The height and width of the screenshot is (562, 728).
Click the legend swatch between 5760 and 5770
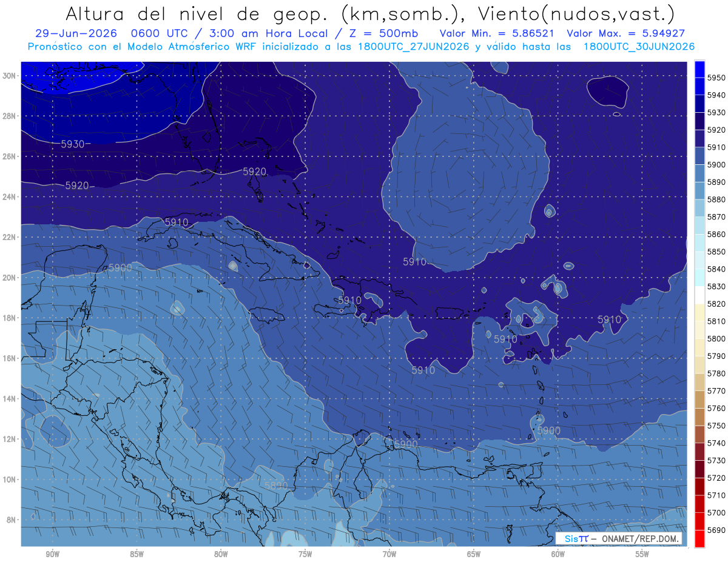click(699, 400)
